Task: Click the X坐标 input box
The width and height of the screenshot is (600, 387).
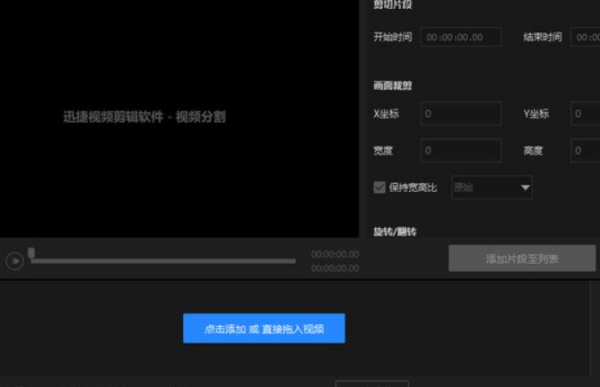Action: [x=461, y=114]
